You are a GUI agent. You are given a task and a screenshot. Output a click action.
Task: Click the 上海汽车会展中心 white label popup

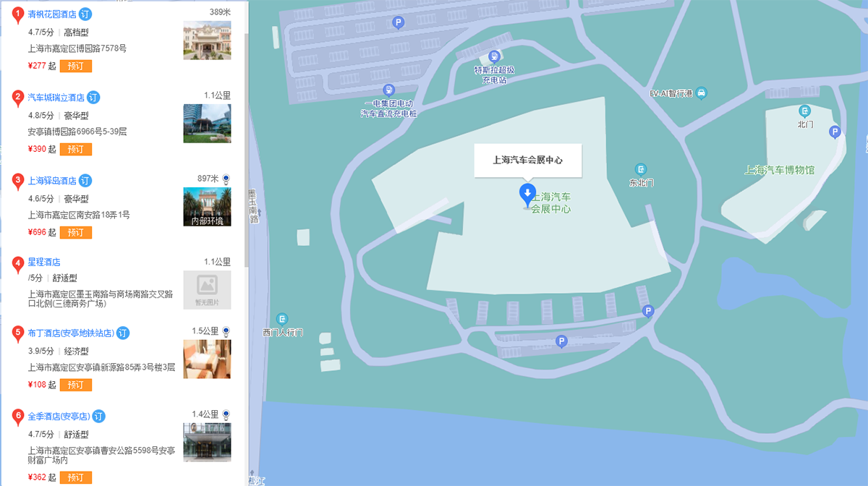click(x=527, y=161)
